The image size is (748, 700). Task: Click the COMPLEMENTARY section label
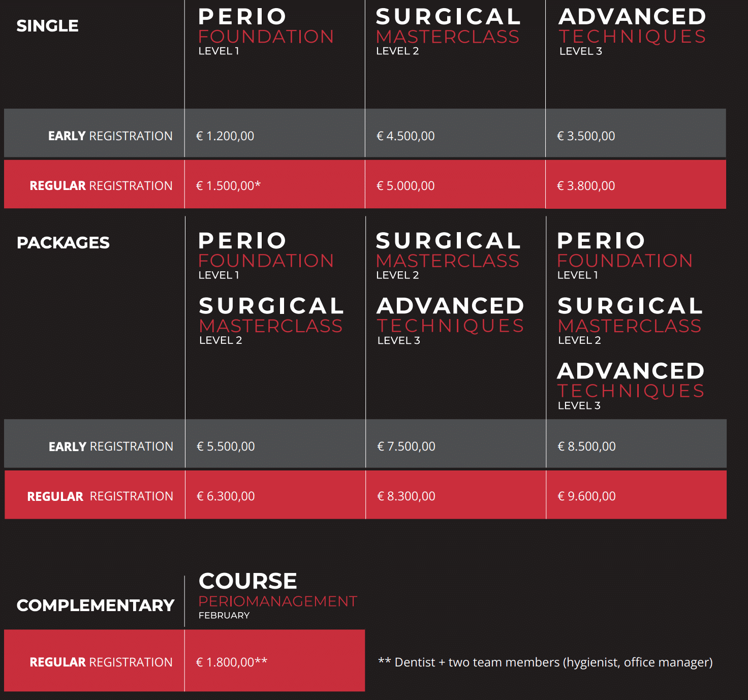click(x=96, y=606)
